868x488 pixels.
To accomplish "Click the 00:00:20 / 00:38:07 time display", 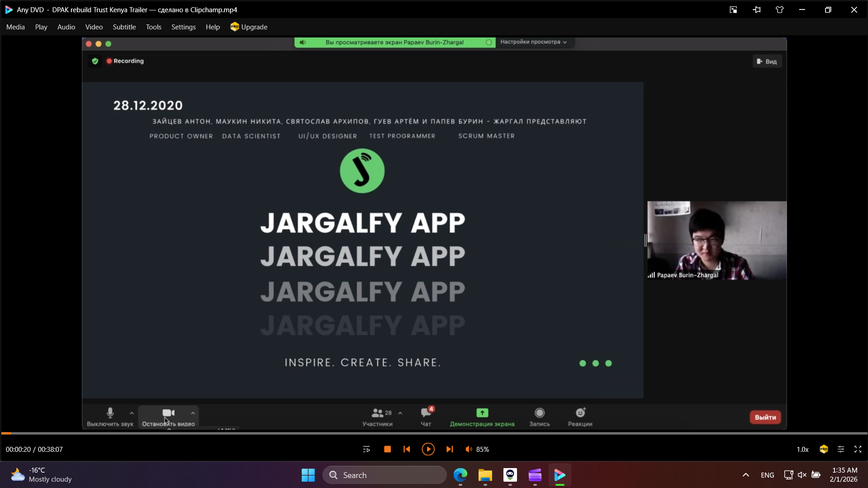I will [x=34, y=450].
